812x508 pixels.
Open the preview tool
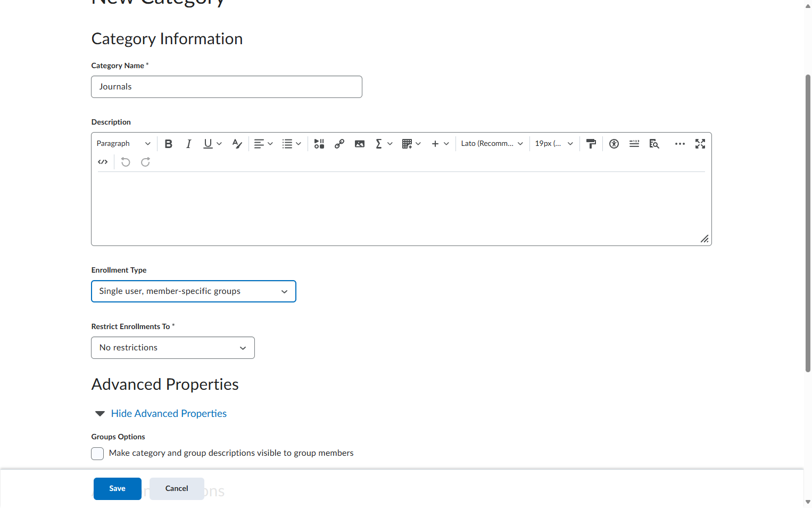[x=654, y=144]
